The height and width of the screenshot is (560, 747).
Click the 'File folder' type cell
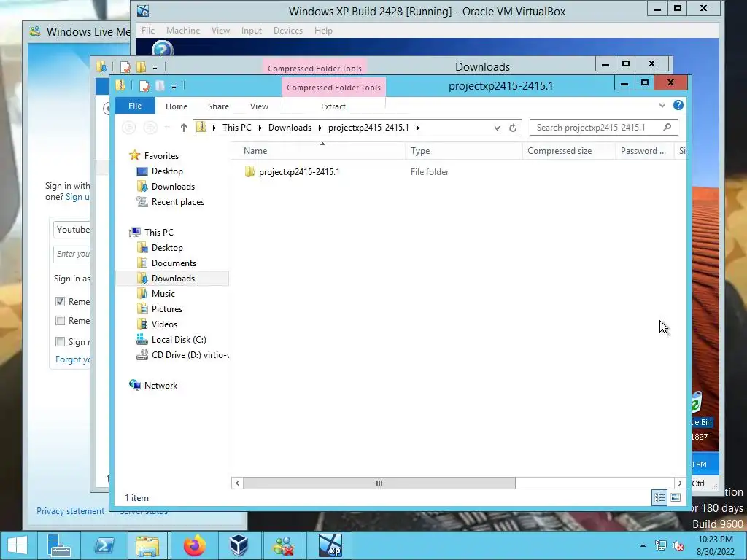pyautogui.click(x=430, y=172)
